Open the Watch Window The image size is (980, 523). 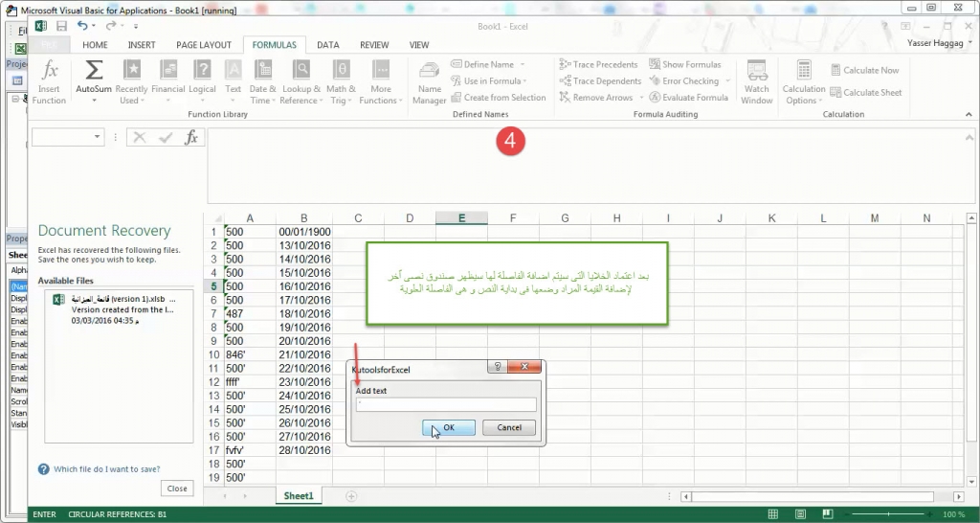coord(756,82)
